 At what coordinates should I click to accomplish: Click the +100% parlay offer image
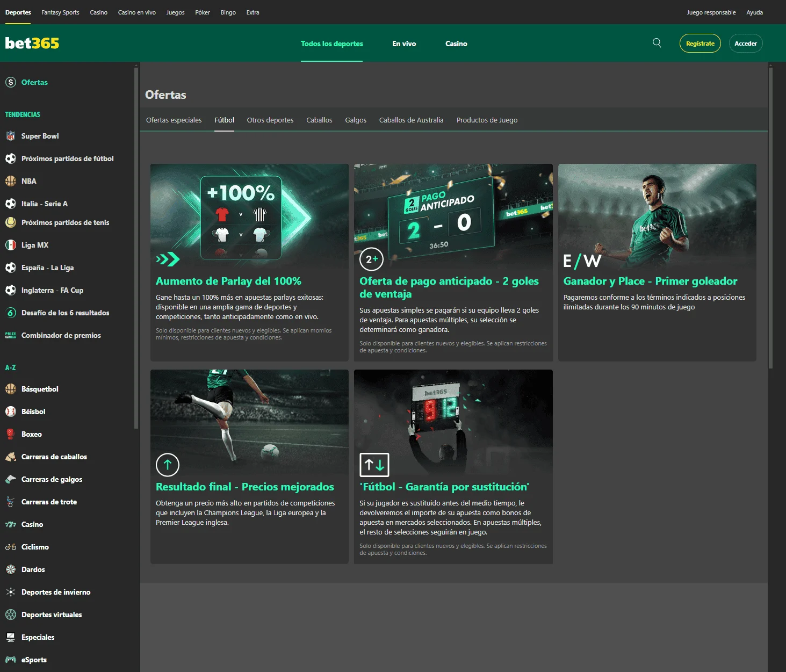[x=249, y=216]
